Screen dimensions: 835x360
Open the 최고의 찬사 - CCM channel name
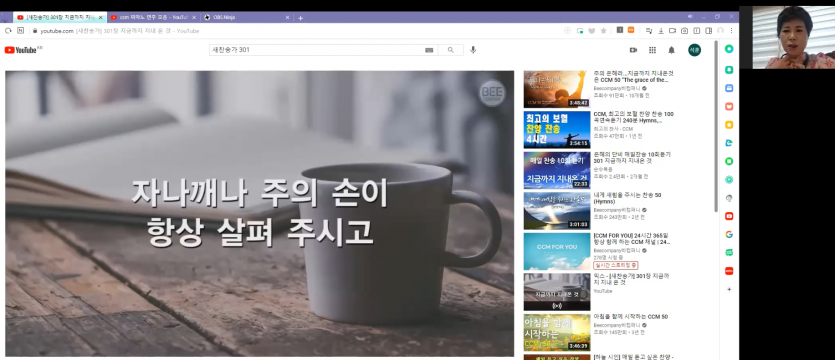click(x=613, y=129)
